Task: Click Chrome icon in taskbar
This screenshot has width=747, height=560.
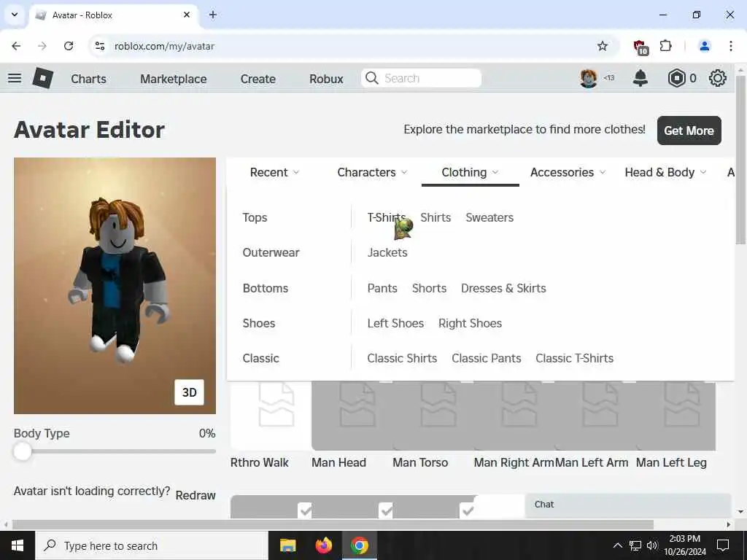Action: coord(359,545)
